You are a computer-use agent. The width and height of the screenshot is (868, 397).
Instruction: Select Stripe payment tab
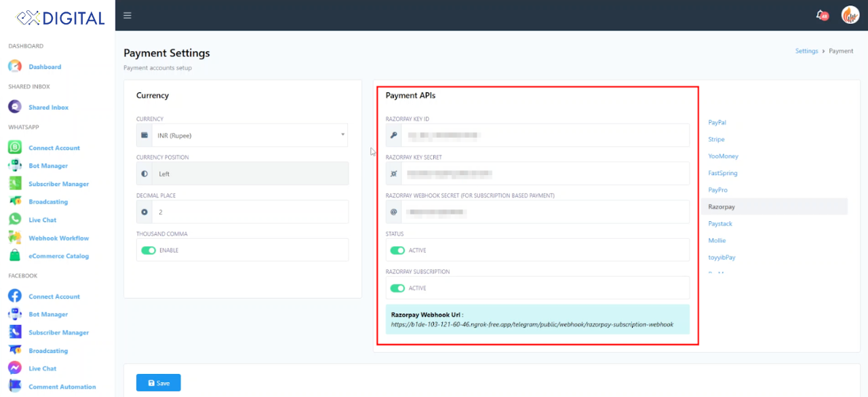716,139
